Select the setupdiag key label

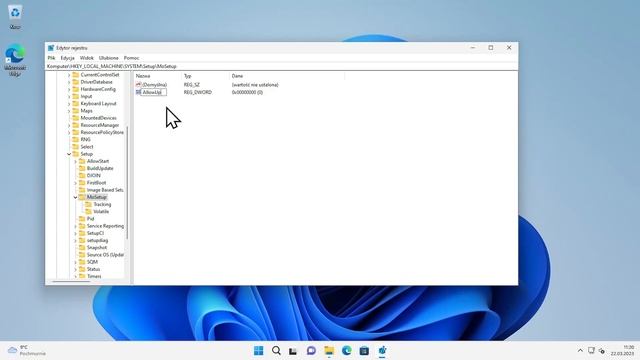click(x=97, y=240)
